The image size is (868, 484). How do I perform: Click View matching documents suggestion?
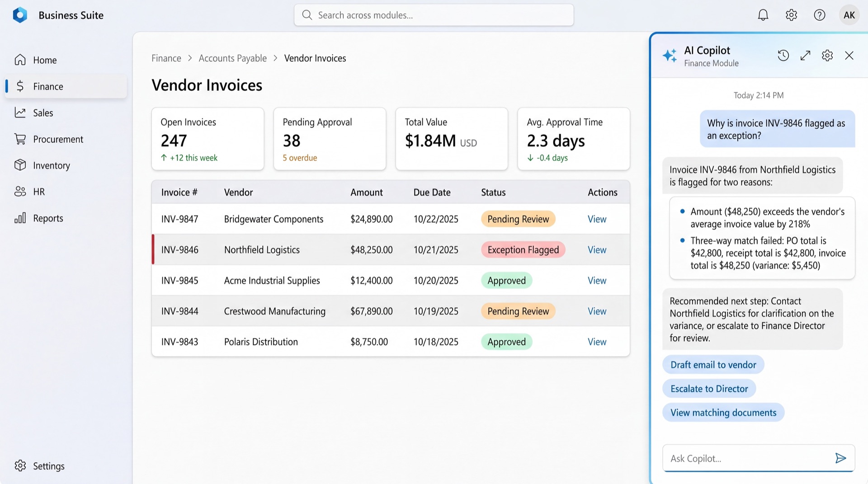723,413
